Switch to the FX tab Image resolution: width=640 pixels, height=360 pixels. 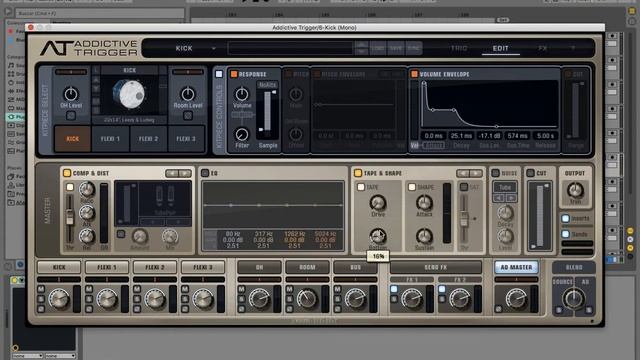coord(542,48)
